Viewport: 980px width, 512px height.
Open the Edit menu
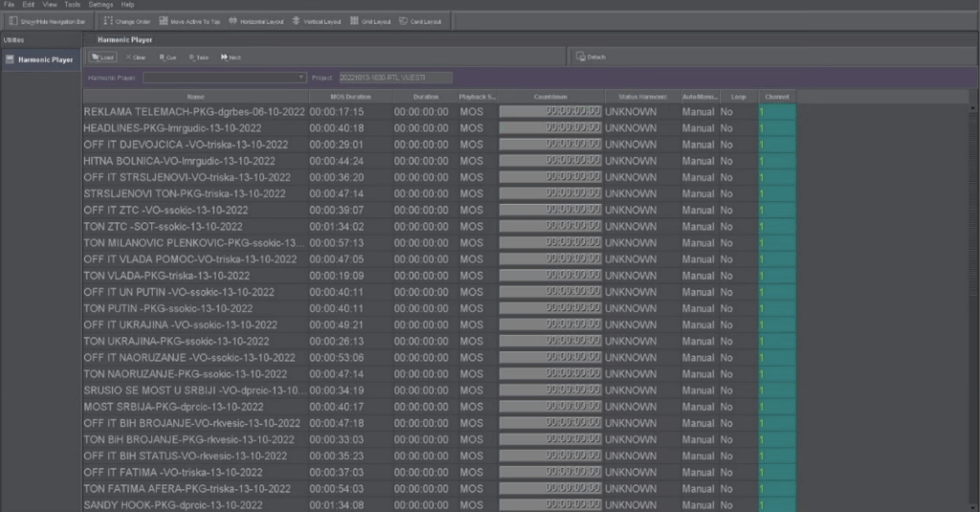point(29,5)
